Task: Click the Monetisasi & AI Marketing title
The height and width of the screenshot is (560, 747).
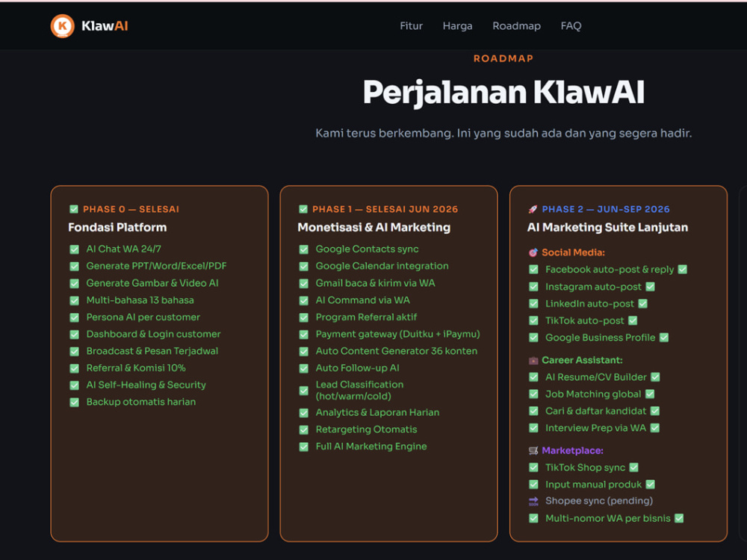Action: point(374,228)
